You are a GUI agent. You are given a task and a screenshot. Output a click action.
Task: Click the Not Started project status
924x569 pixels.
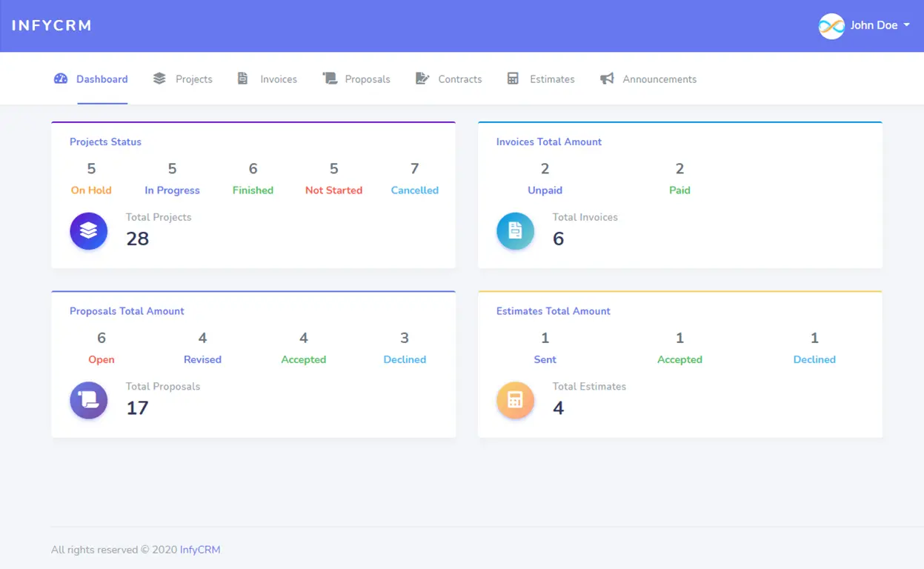click(x=333, y=190)
